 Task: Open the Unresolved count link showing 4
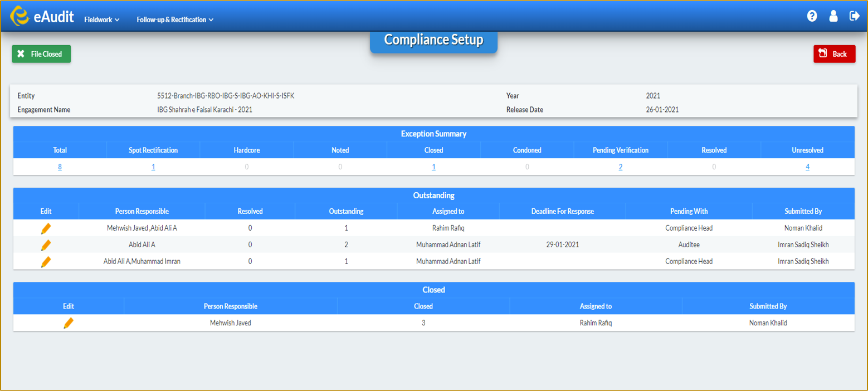tap(807, 166)
